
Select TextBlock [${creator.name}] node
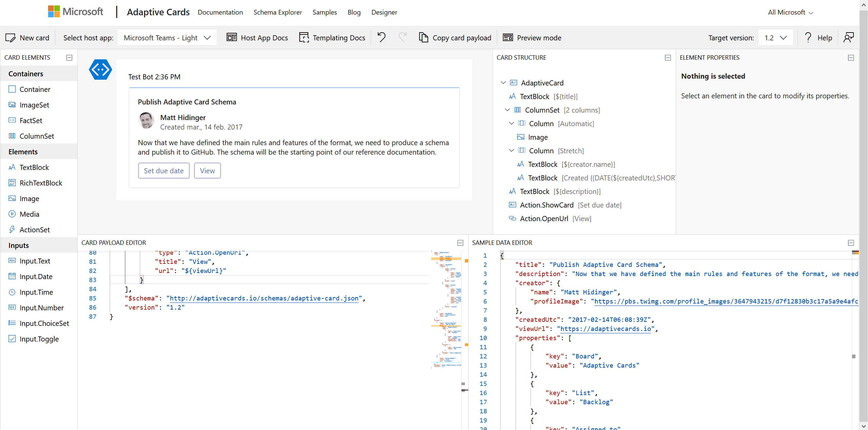[566, 164]
